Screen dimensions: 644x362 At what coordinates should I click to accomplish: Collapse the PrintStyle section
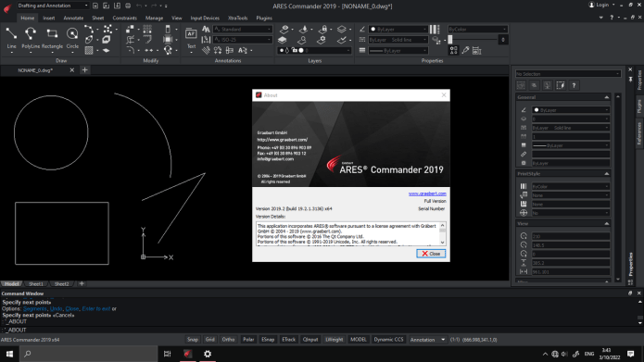[607, 174]
